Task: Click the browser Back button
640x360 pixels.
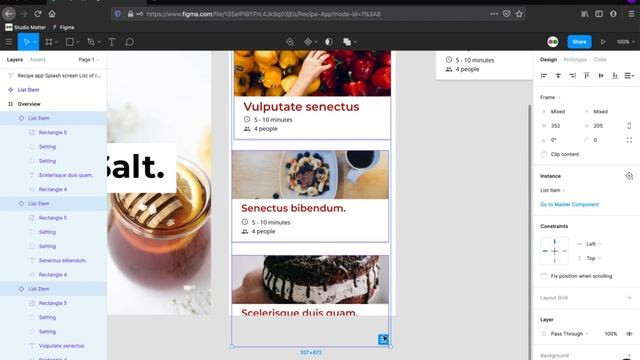Action: click(9, 14)
